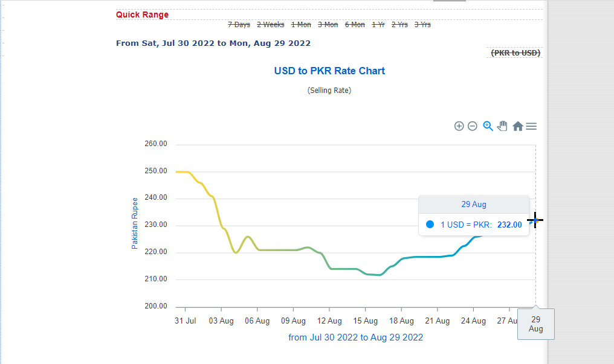The height and width of the screenshot is (364, 614).
Task: Select the 7 Days quick range
Action: coord(239,25)
